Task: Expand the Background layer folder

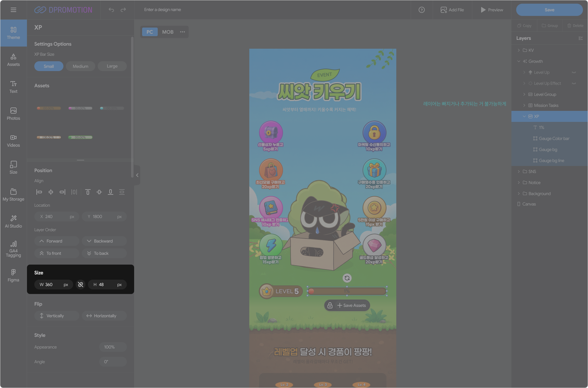Action: pos(519,194)
